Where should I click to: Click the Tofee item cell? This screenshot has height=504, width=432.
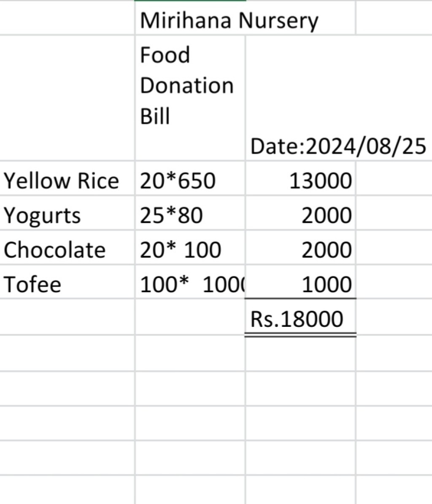(x=67, y=282)
